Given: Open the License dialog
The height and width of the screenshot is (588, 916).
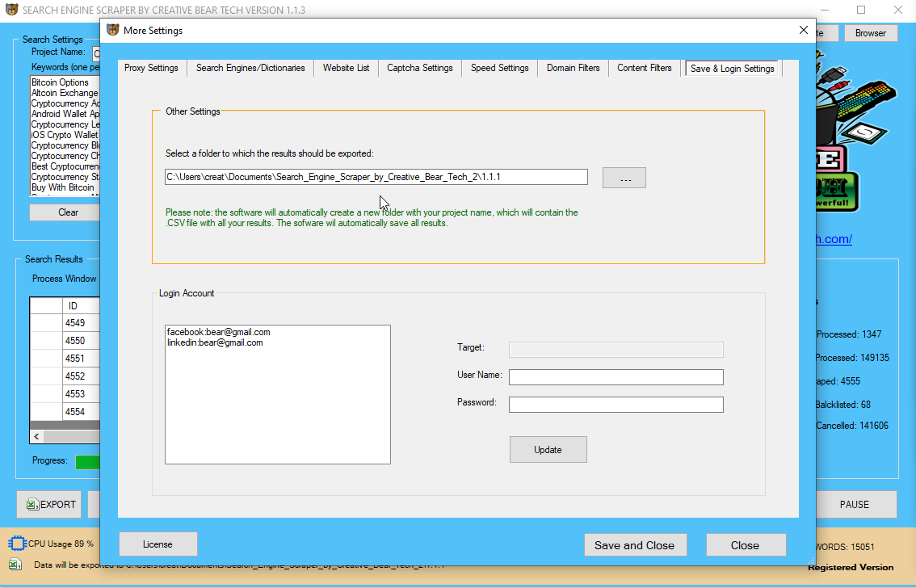Looking at the screenshot, I should pyautogui.click(x=158, y=544).
